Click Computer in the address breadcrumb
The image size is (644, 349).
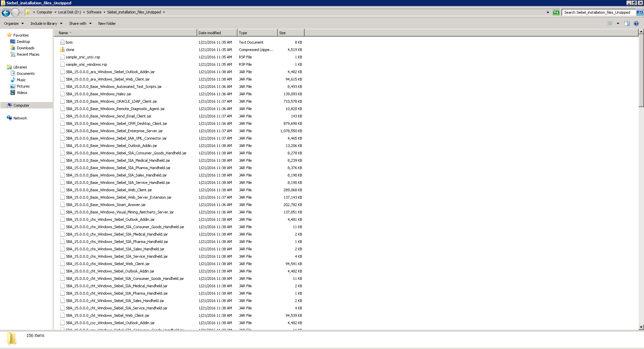(44, 12)
